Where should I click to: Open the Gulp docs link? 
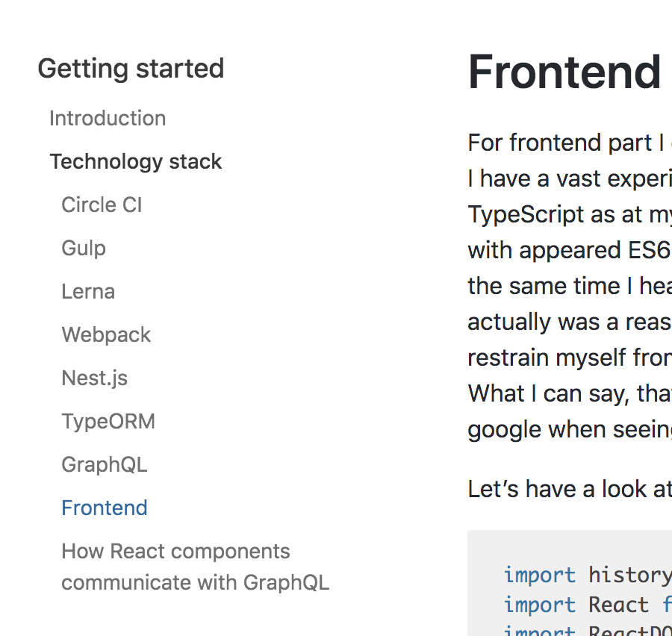[x=84, y=248]
